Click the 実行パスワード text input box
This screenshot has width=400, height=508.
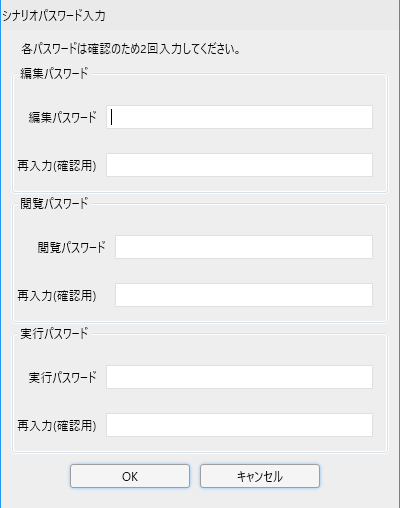tap(239, 377)
